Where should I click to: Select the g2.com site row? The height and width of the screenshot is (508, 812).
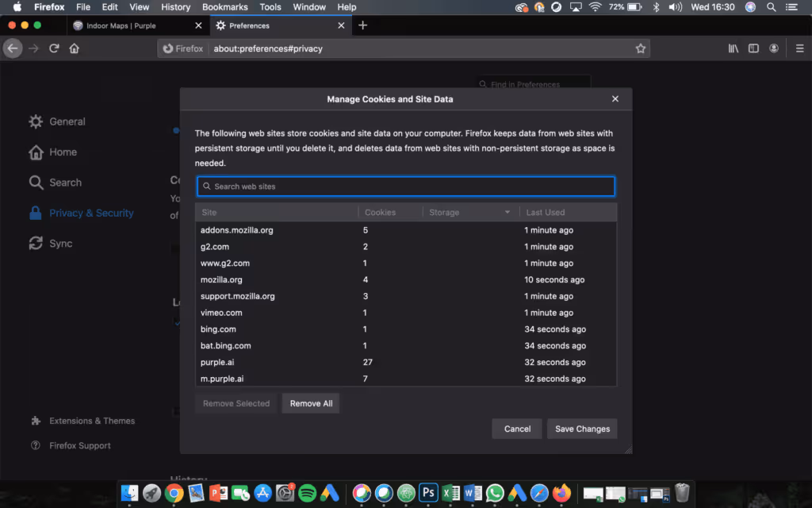tap(406, 247)
